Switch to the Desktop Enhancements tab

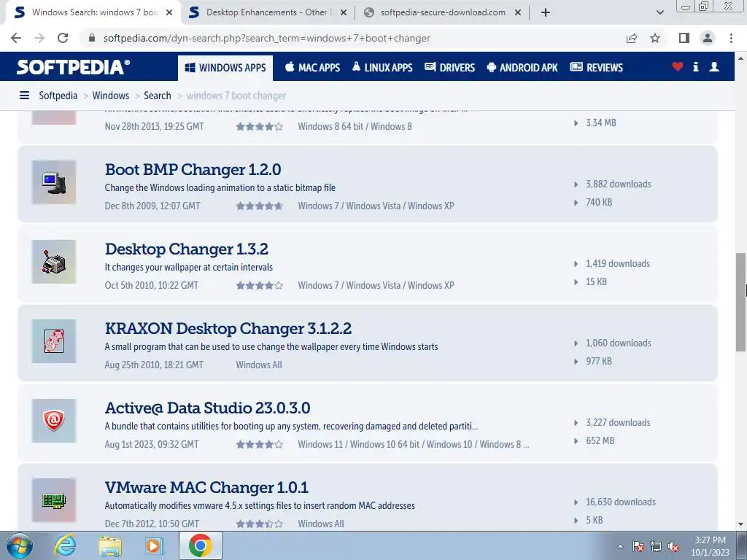pyautogui.click(x=267, y=12)
